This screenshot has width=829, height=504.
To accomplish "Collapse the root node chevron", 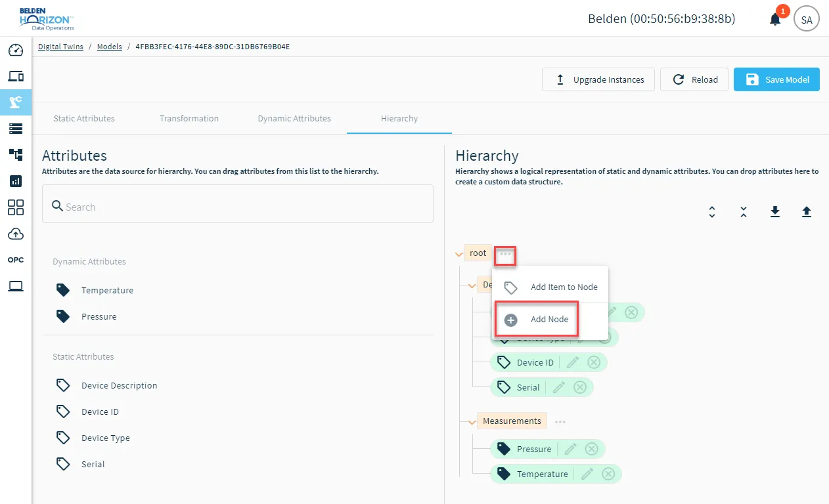I will 459,255.
